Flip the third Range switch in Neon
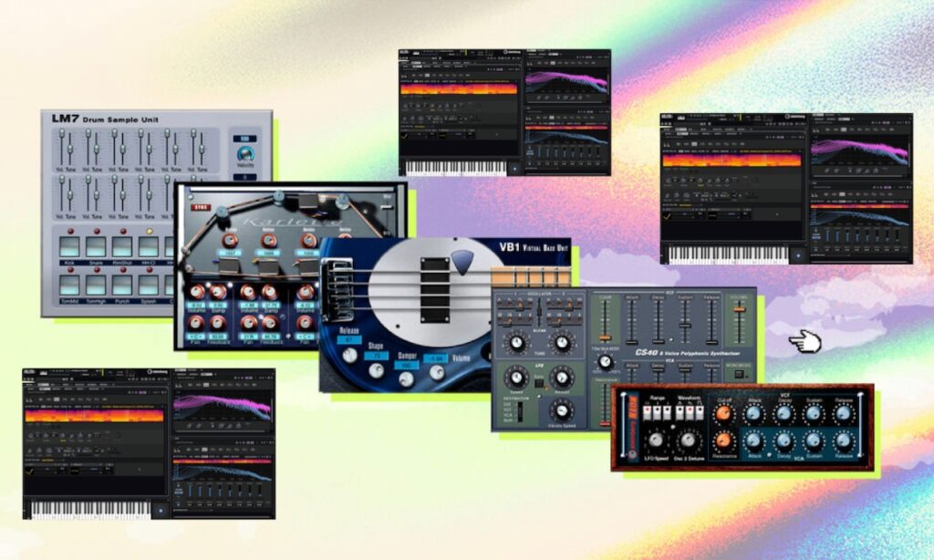This screenshot has height=560, width=934. tap(667, 411)
